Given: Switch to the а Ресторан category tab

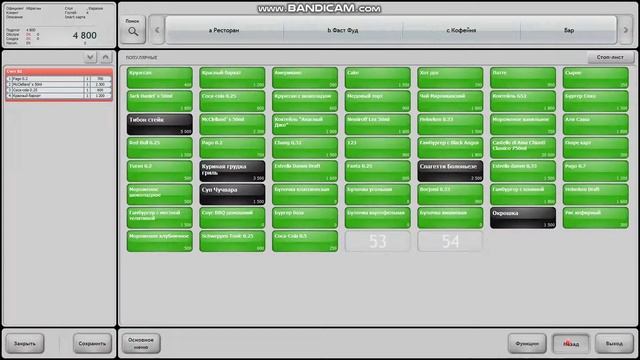Looking at the screenshot, I should (x=224, y=30).
